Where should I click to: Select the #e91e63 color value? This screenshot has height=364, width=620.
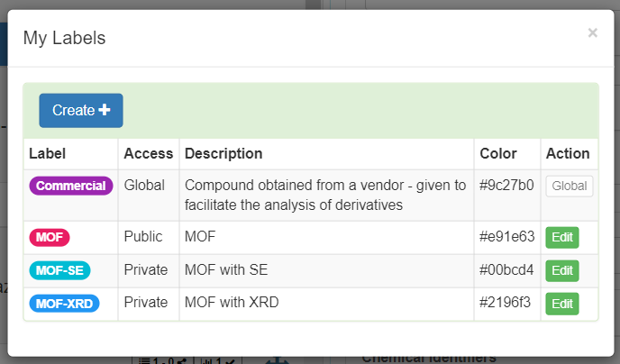tap(506, 237)
